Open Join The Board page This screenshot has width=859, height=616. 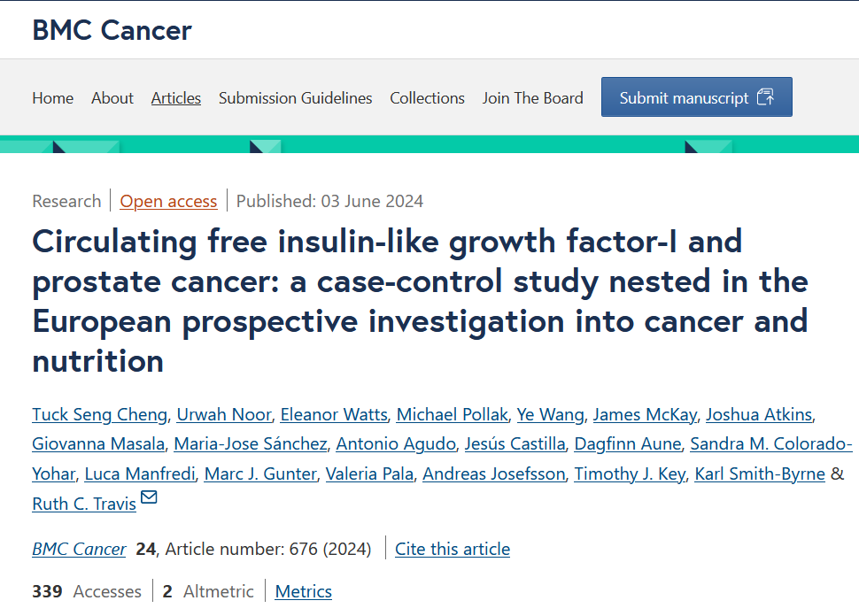coord(532,98)
